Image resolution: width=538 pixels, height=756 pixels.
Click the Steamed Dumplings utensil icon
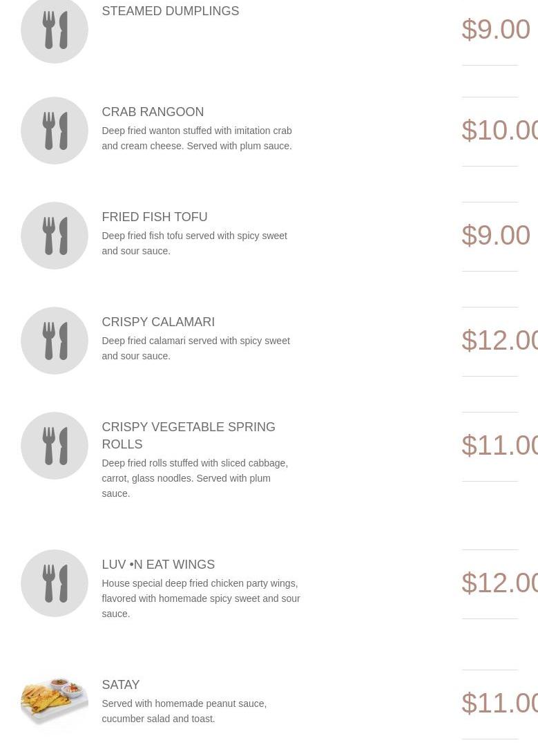click(x=55, y=30)
